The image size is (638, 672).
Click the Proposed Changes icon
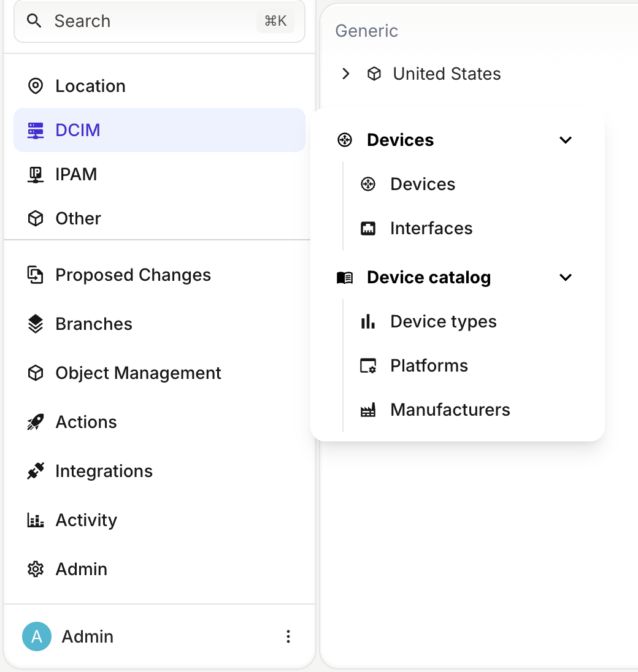click(36, 275)
